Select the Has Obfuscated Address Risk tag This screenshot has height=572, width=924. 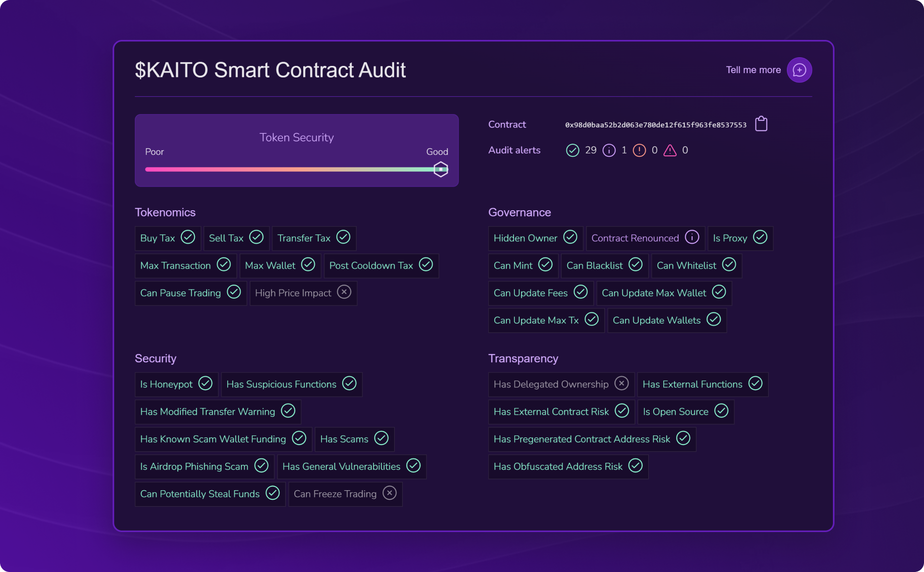pos(567,467)
